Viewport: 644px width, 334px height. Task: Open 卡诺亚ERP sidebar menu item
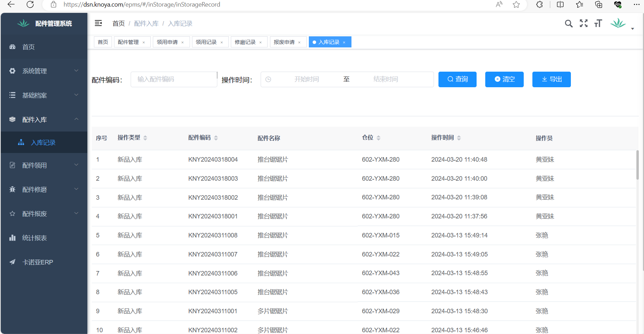point(44,262)
